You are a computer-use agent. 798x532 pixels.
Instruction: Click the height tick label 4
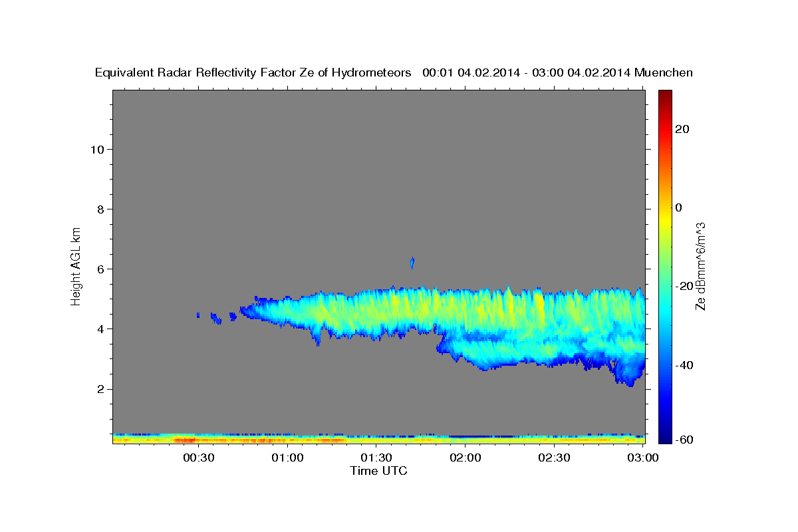pos(101,329)
